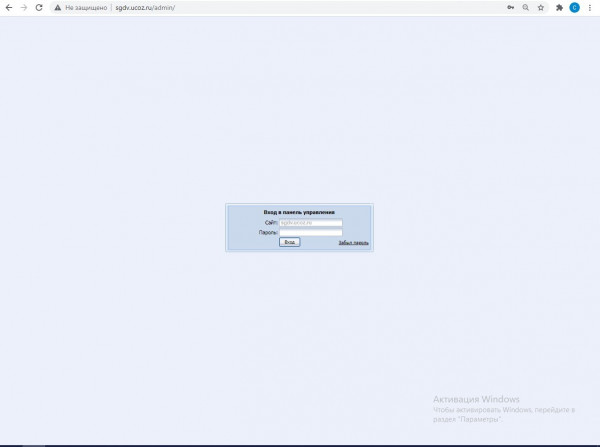This screenshot has height=447, width=600.
Task: Open the saved passwords key icon
Action: point(510,7)
